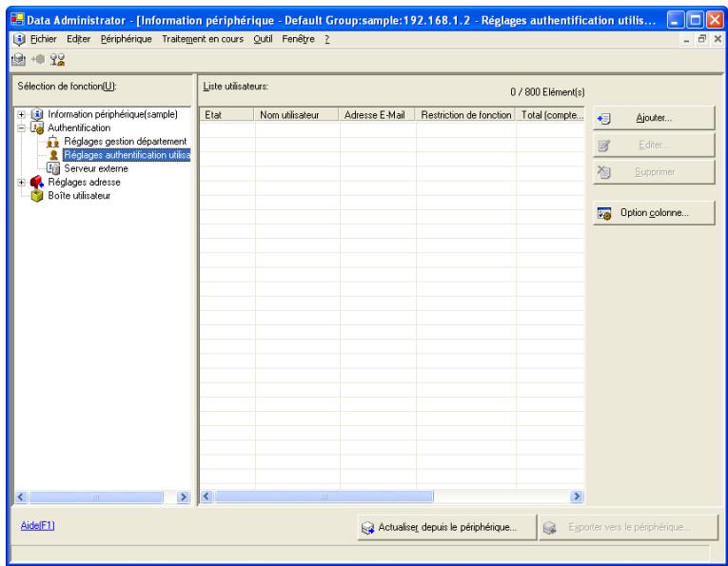
Task: Click the info icon beside Fichier menu
Action: pos(19,39)
